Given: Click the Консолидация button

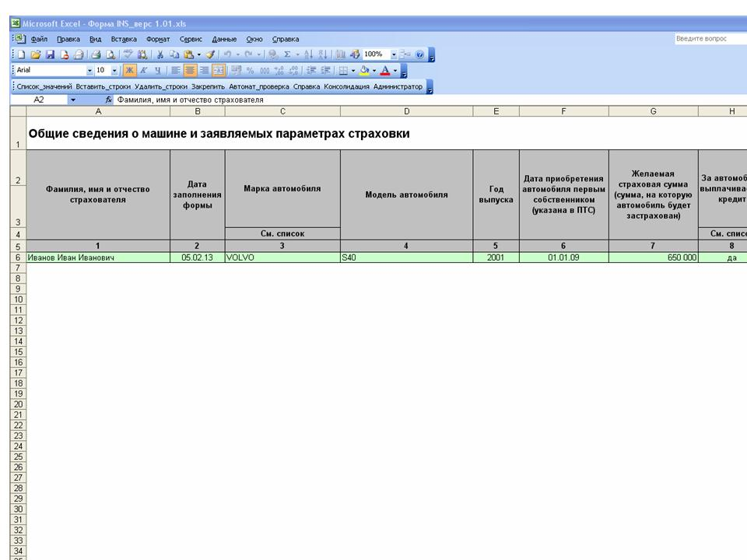Looking at the screenshot, I should click(x=346, y=86).
